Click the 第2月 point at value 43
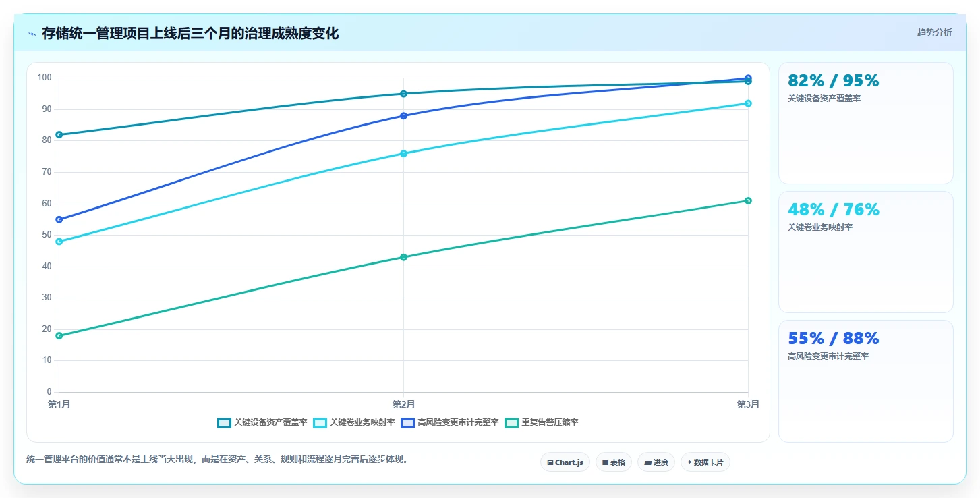The height and width of the screenshot is (498, 980). pyautogui.click(x=403, y=257)
